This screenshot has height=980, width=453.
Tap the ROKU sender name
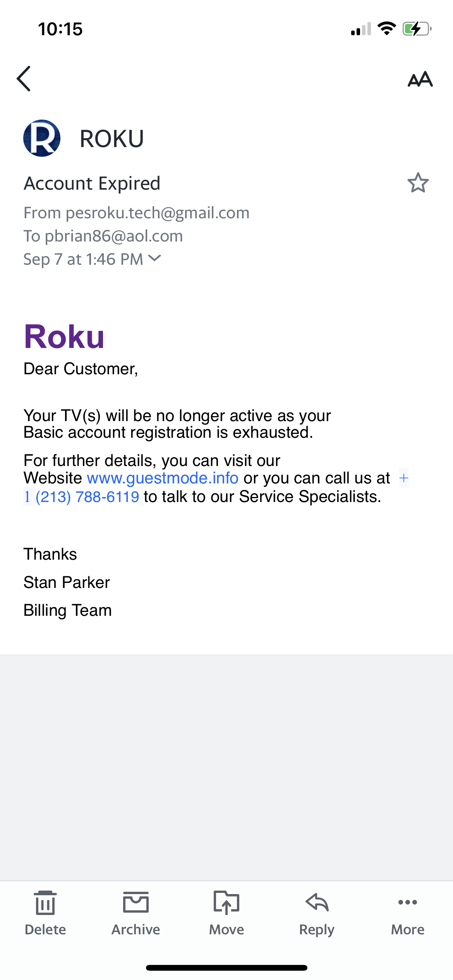(112, 139)
